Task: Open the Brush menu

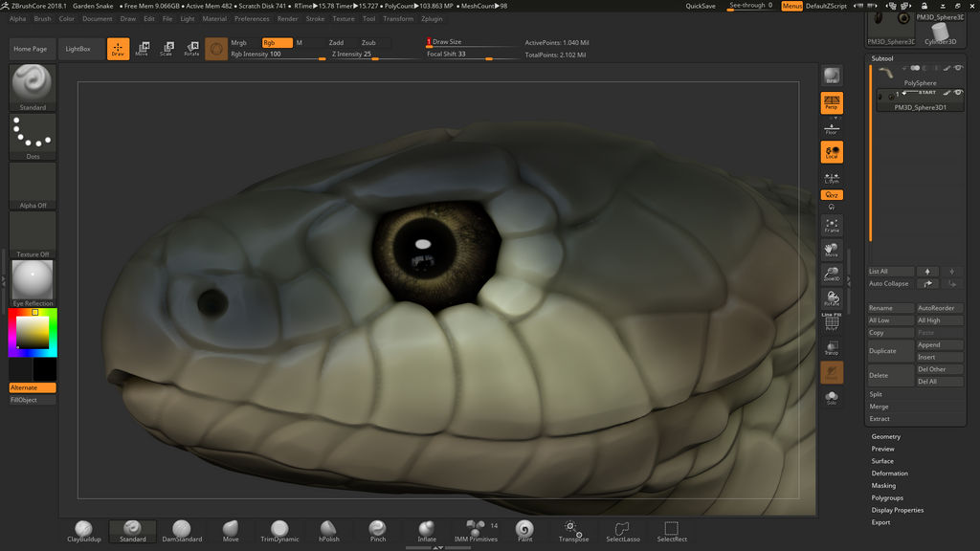Action: pos(42,19)
